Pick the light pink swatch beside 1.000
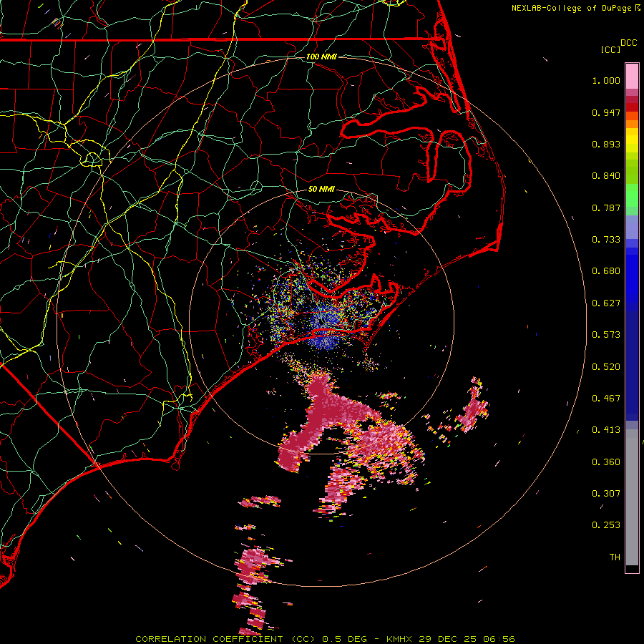 (x=632, y=77)
